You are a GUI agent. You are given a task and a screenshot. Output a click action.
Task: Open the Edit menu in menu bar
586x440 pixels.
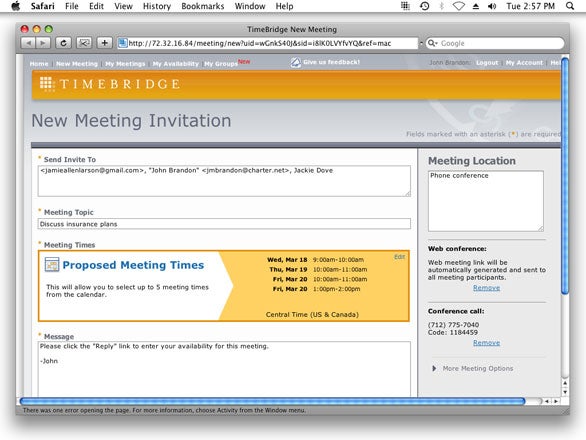[96, 6]
